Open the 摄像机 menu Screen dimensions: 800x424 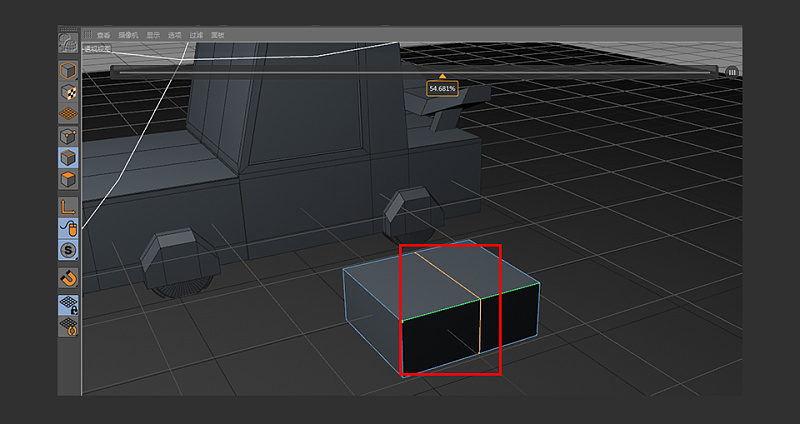click(128, 35)
